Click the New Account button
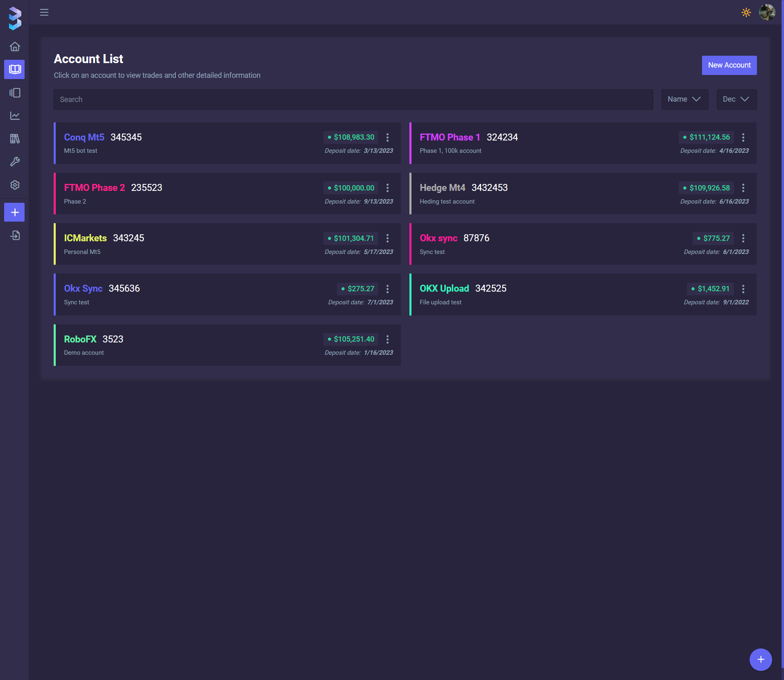784x680 pixels. (x=729, y=66)
